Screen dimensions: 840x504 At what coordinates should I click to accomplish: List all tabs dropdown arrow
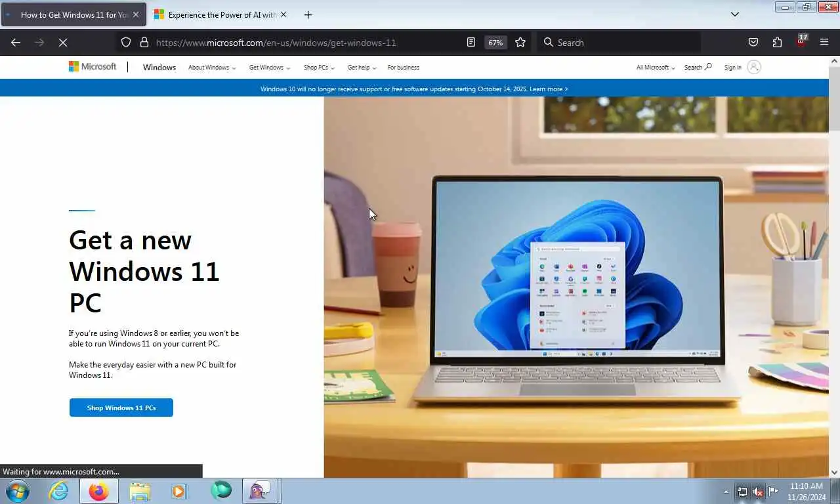coord(735,14)
